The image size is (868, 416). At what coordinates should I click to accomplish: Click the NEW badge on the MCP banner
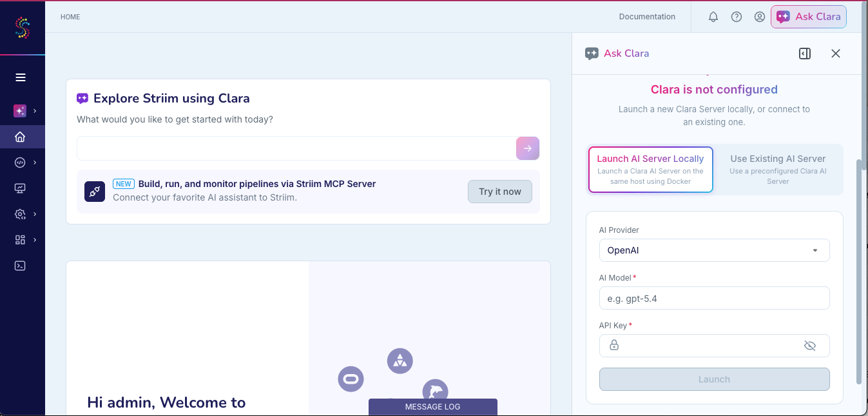[x=124, y=184]
